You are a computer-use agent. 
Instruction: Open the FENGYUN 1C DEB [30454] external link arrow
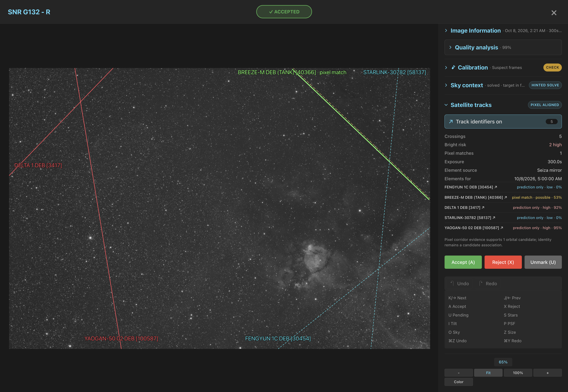coord(496,187)
